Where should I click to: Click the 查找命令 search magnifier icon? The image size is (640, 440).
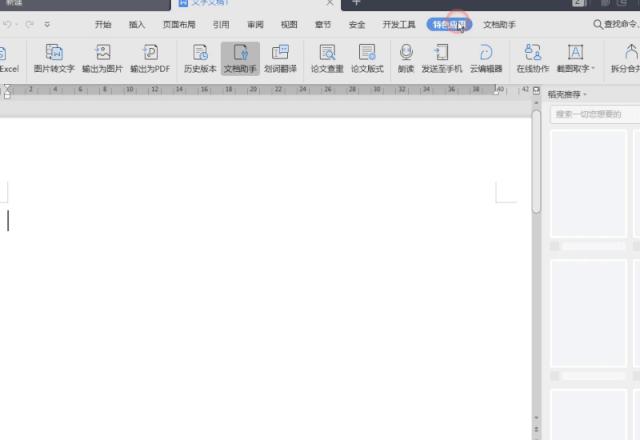click(x=598, y=24)
